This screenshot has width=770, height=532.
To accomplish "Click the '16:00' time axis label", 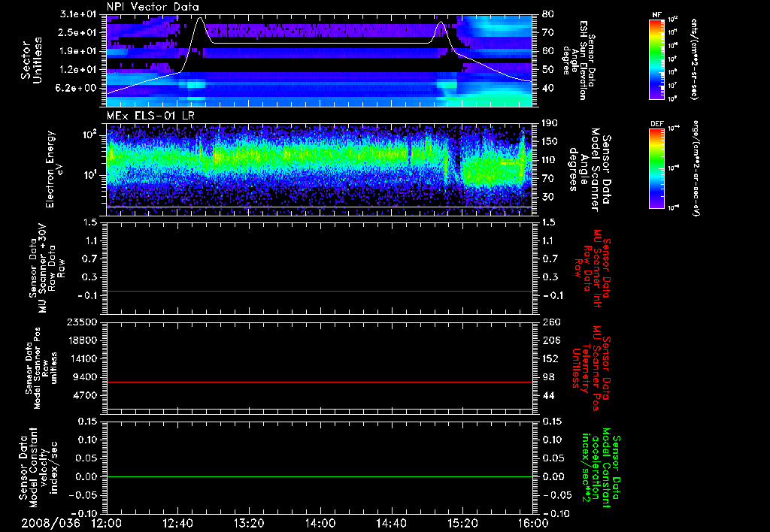I will [x=533, y=523].
